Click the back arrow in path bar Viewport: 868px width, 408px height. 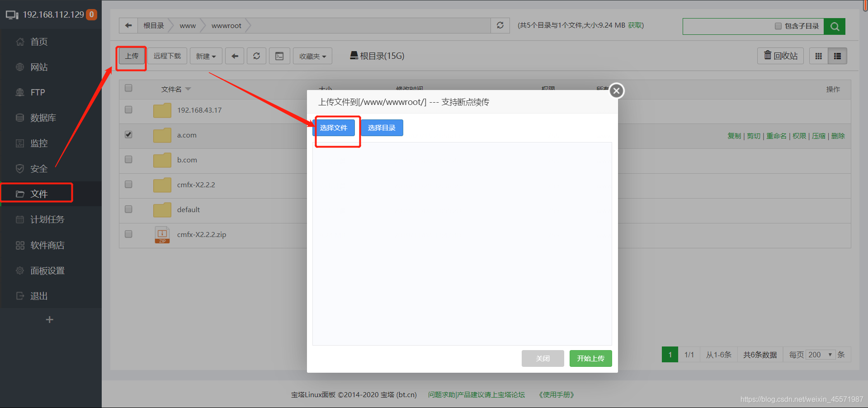click(x=128, y=25)
